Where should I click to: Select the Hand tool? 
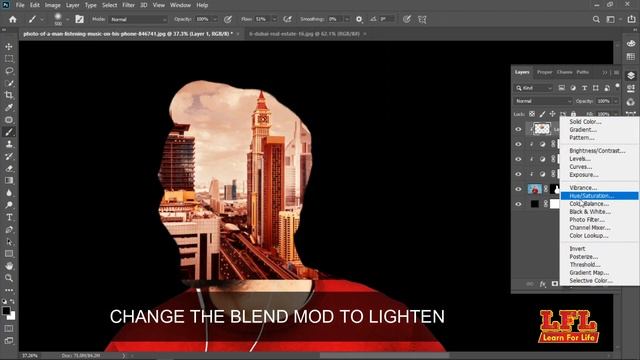[x=9, y=266]
